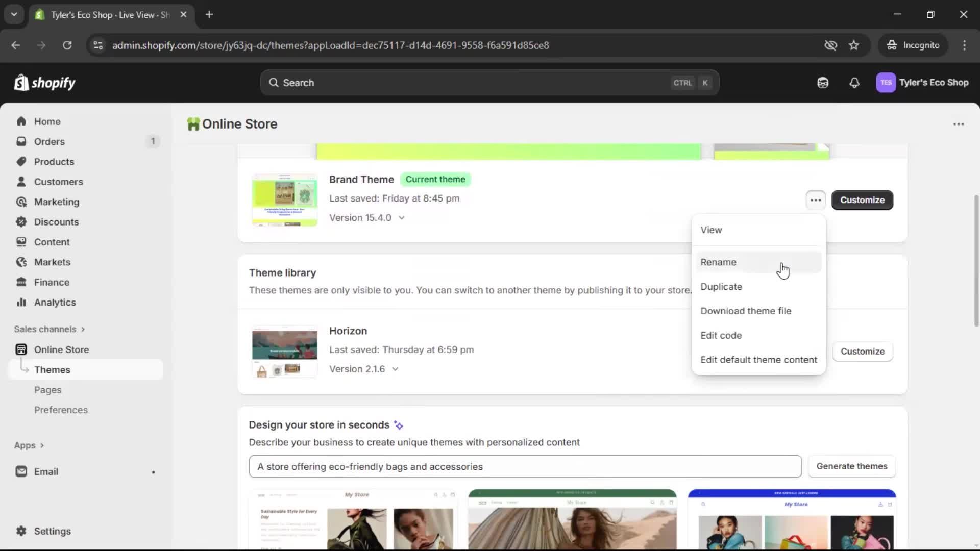Click the Content icon in sidebar

[21, 242]
